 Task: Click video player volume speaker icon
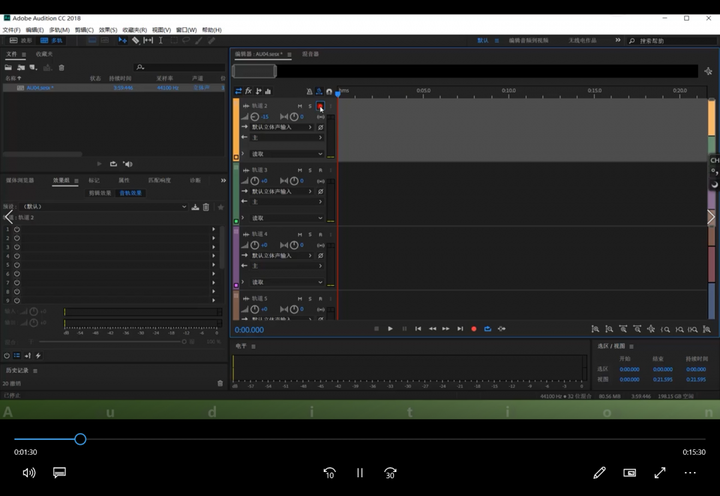(29, 472)
